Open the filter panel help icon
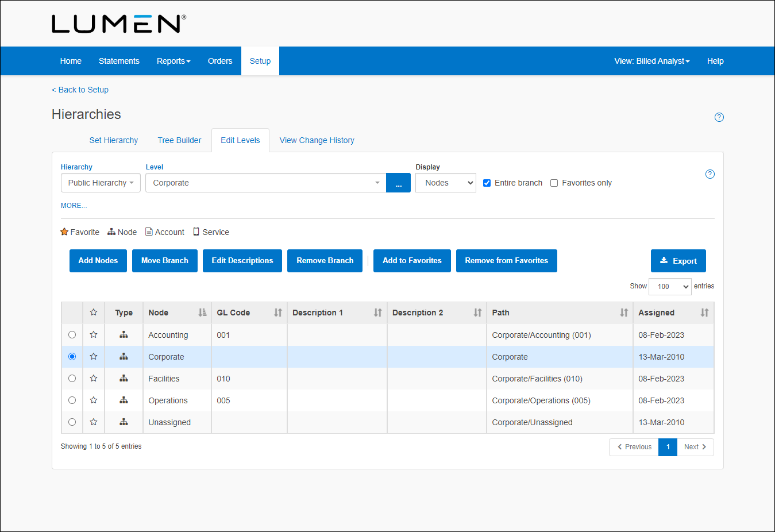The height and width of the screenshot is (532, 775). click(x=710, y=174)
